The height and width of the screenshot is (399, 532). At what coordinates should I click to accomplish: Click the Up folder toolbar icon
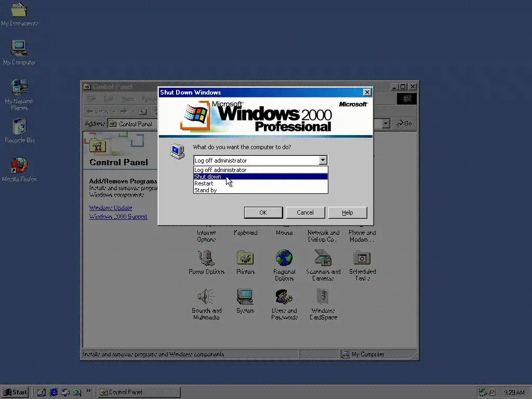143,111
